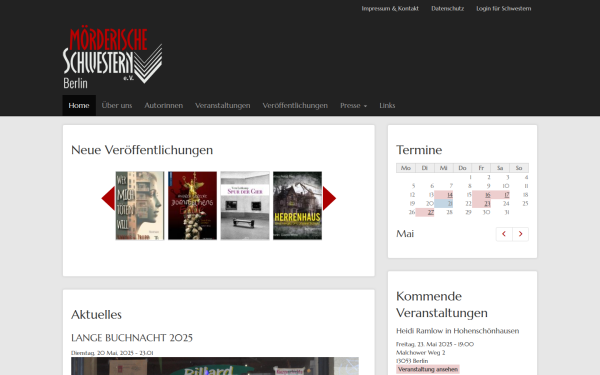This screenshot has height=375, width=600.
Task: Expand the Presse dropdown menu
Action: tap(353, 106)
